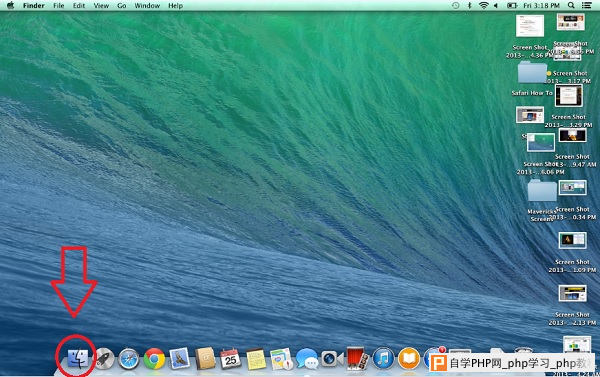600x377 pixels.
Task: Open Mail stamp icon in Dock
Action: pyautogui.click(x=179, y=358)
